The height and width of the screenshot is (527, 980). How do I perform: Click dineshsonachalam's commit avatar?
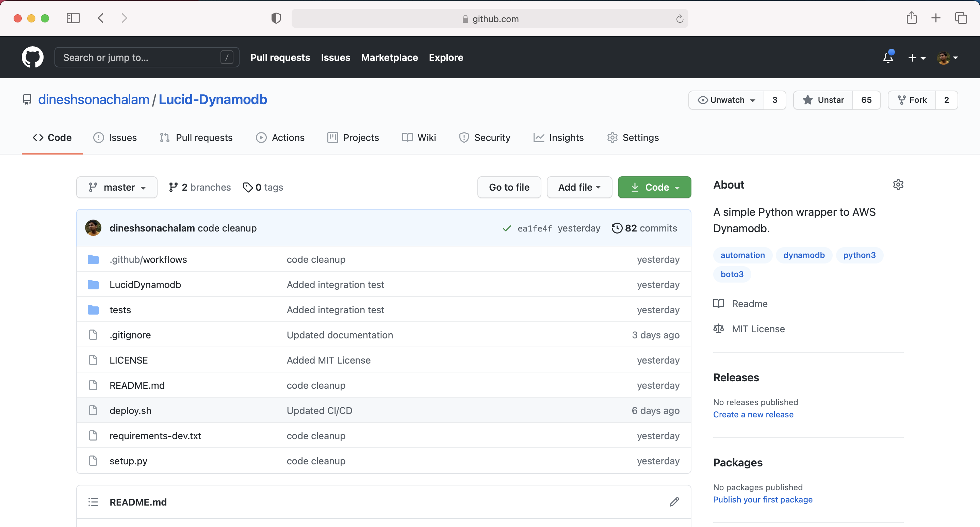[93, 228]
